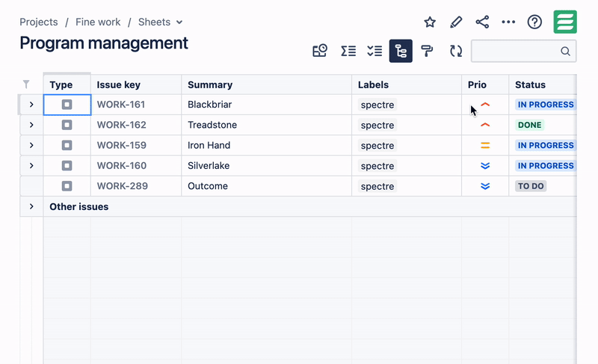Click IN PROGRESS status of Iron Hand

click(x=546, y=145)
